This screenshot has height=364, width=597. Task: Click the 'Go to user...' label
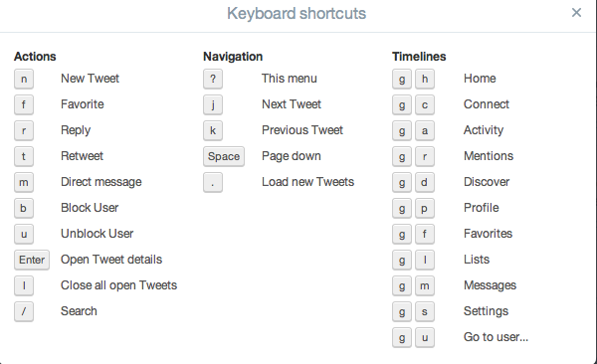click(x=496, y=337)
